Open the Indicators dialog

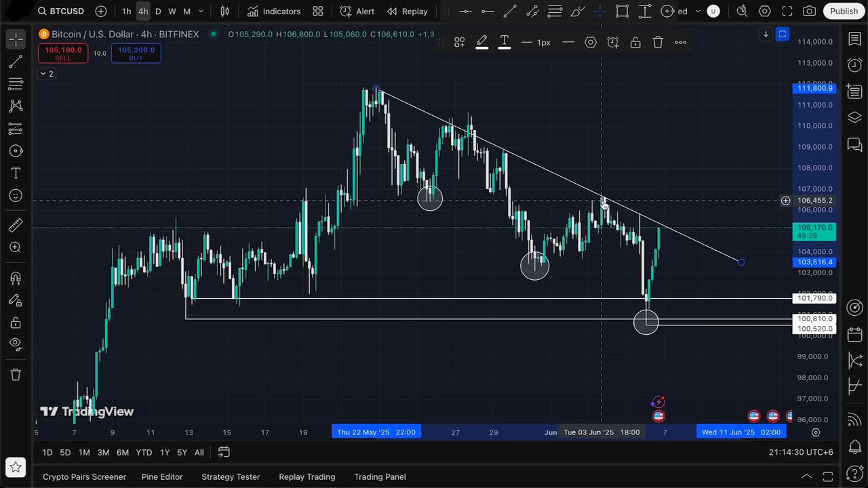(x=274, y=11)
